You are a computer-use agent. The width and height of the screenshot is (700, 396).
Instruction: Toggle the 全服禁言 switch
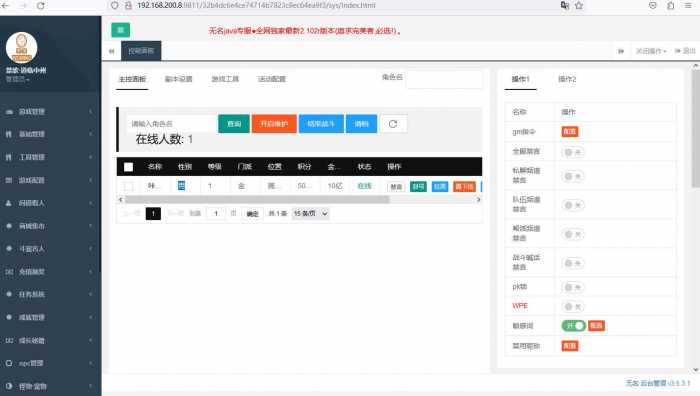573,152
